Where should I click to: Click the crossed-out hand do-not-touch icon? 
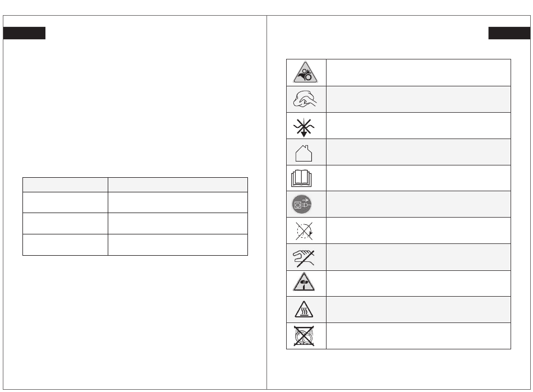(304, 258)
